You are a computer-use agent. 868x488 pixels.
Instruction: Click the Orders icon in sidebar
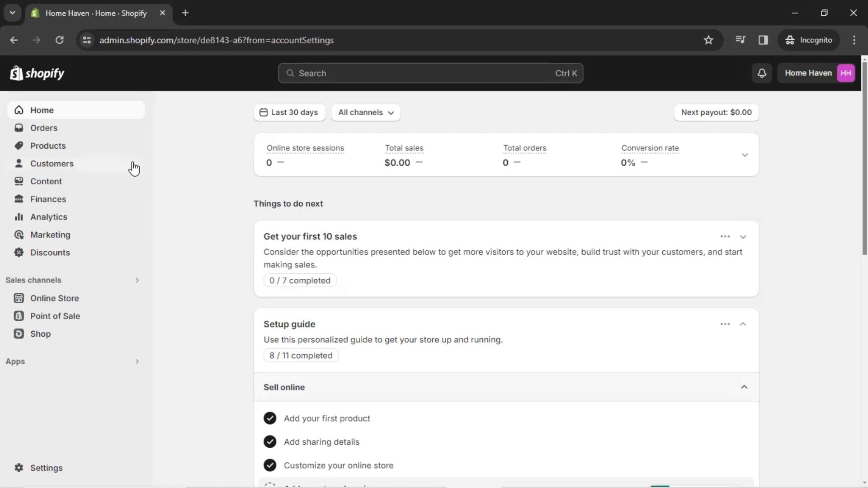pos(19,127)
